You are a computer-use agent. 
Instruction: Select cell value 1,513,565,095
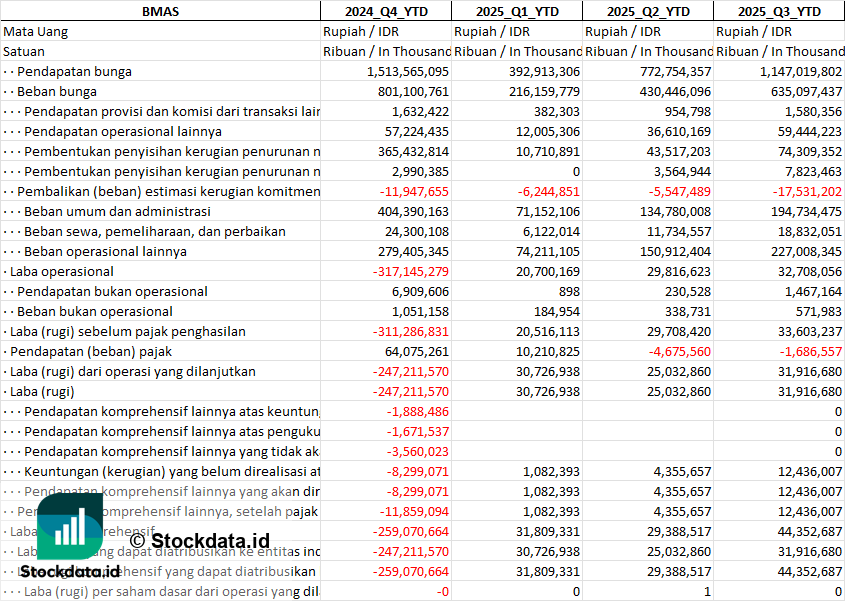pyautogui.click(x=408, y=72)
